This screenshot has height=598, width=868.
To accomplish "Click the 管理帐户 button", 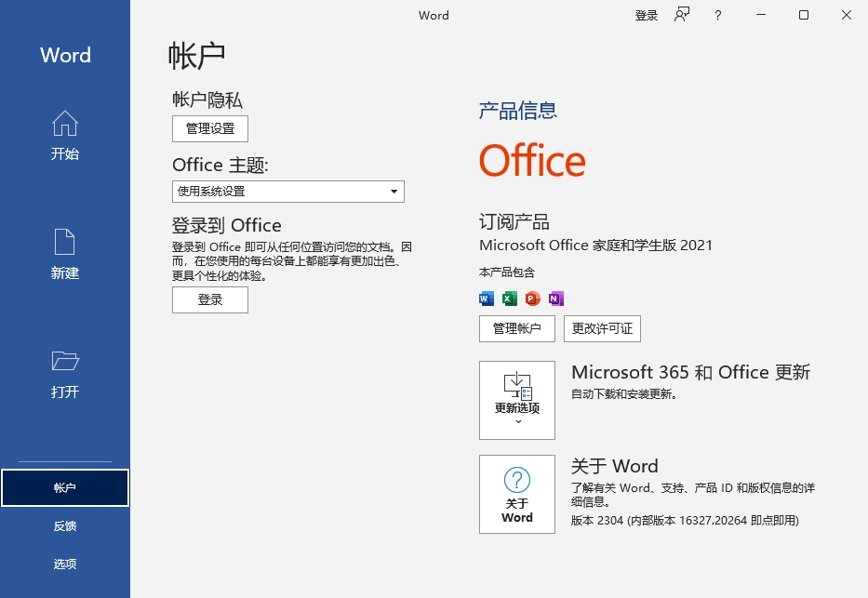I will 517,328.
